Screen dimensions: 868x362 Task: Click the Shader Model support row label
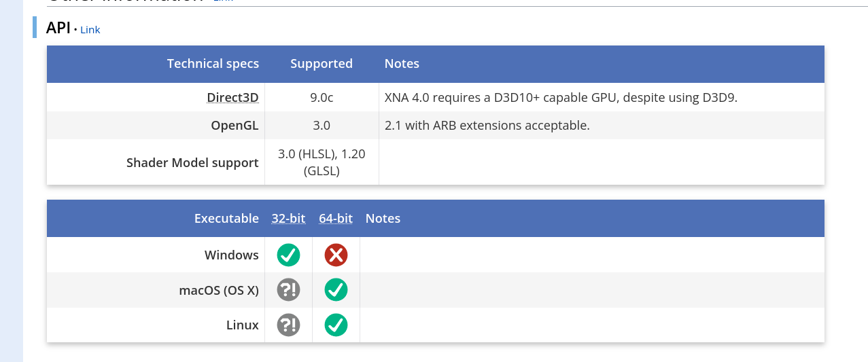pos(192,163)
